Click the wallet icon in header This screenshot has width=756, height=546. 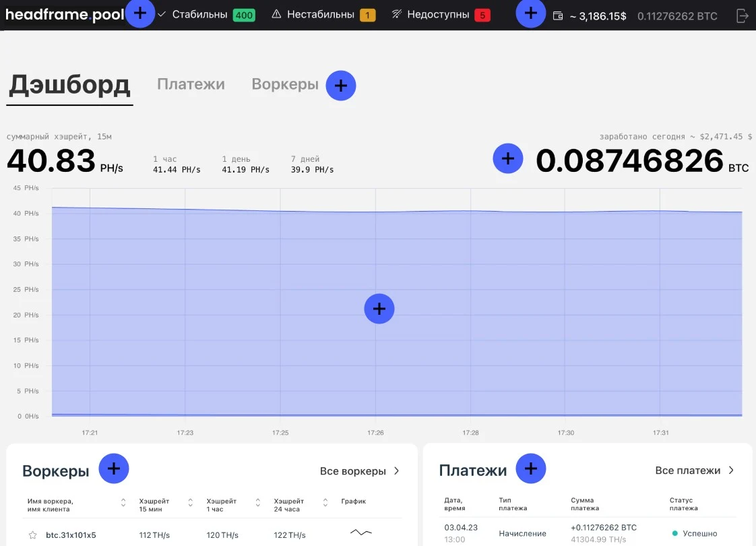point(558,16)
